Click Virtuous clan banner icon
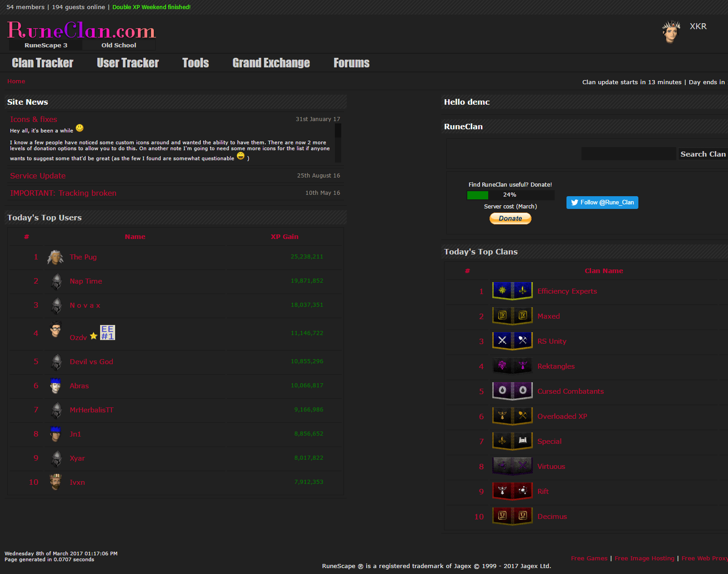The height and width of the screenshot is (574, 728). click(512, 466)
